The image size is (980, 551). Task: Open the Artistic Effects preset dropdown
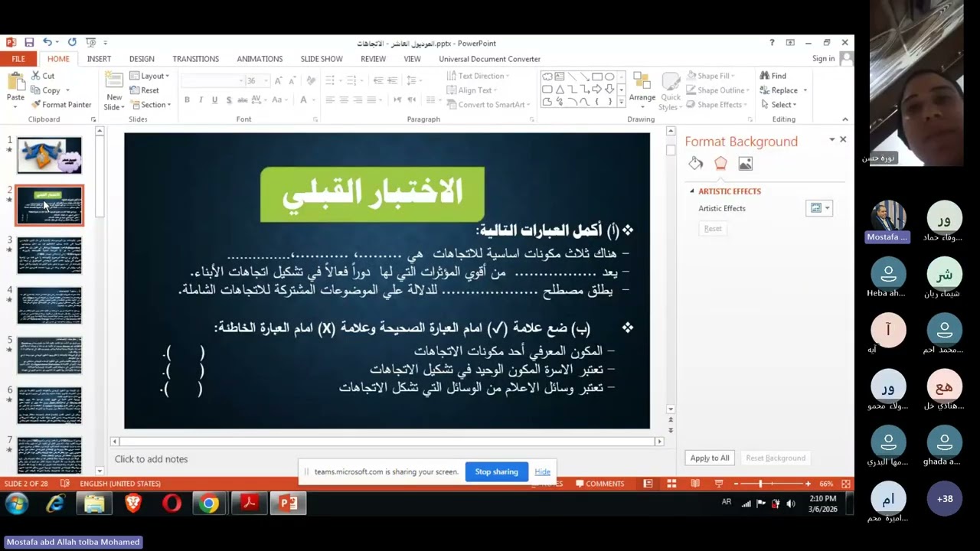[x=819, y=208]
